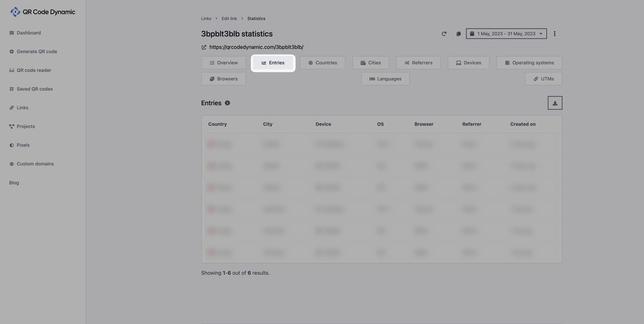
Task: Click the OS column header
Action: tap(380, 124)
